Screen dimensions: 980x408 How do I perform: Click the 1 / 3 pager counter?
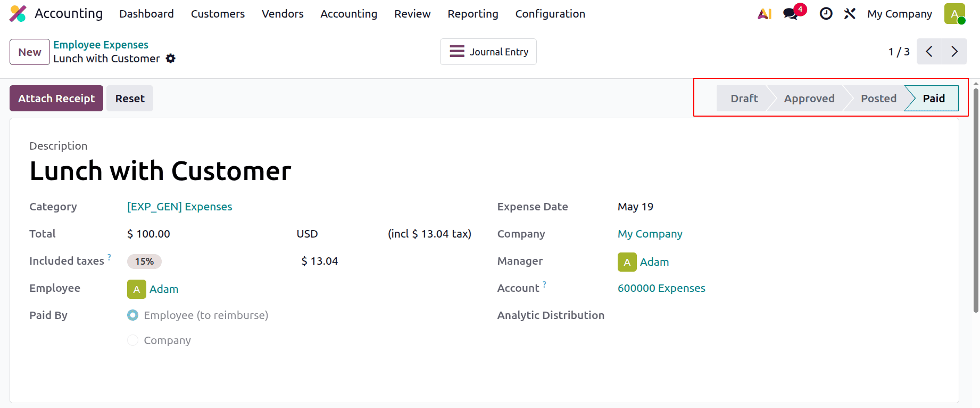[x=899, y=52]
